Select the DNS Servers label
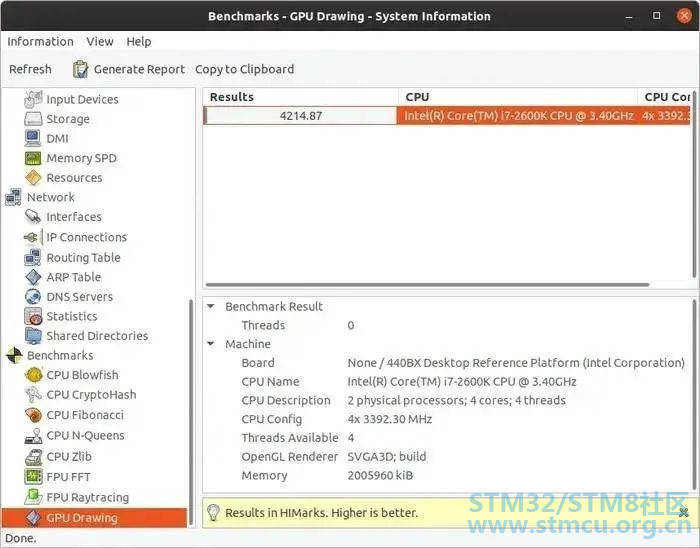 pyautogui.click(x=79, y=297)
